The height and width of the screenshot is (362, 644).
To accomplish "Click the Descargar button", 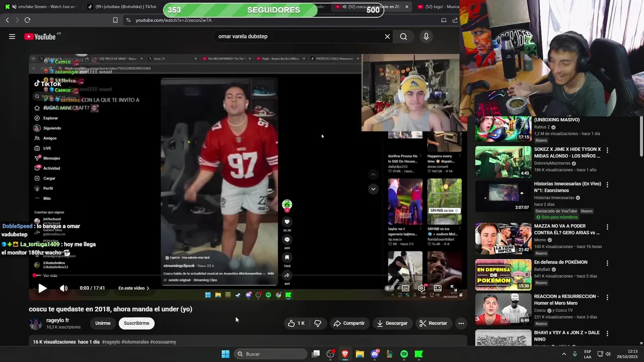I will (392, 323).
